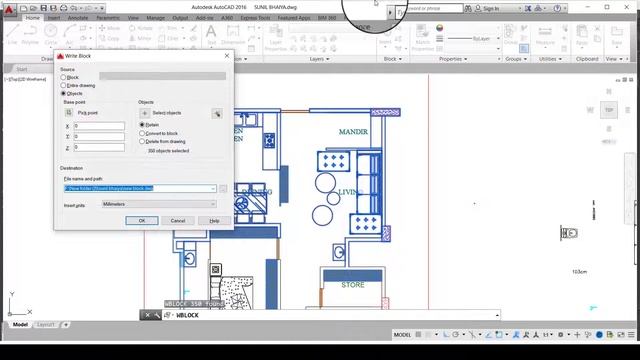The height and width of the screenshot is (360, 640).
Task: Select the Text tool in Annotation panel
Action: click(x=211, y=34)
